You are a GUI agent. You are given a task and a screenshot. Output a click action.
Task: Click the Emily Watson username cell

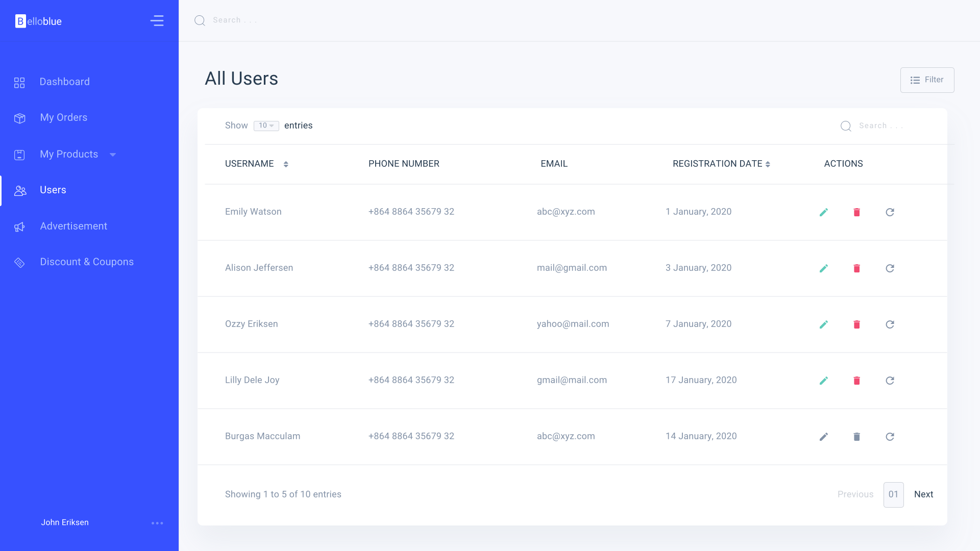pyautogui.click(x=253, y=212)
